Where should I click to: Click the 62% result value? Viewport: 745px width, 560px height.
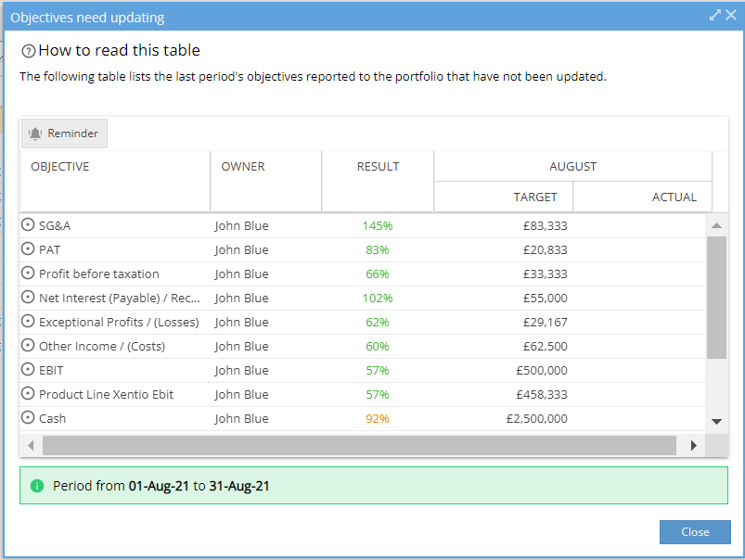(x=378, y=323)
